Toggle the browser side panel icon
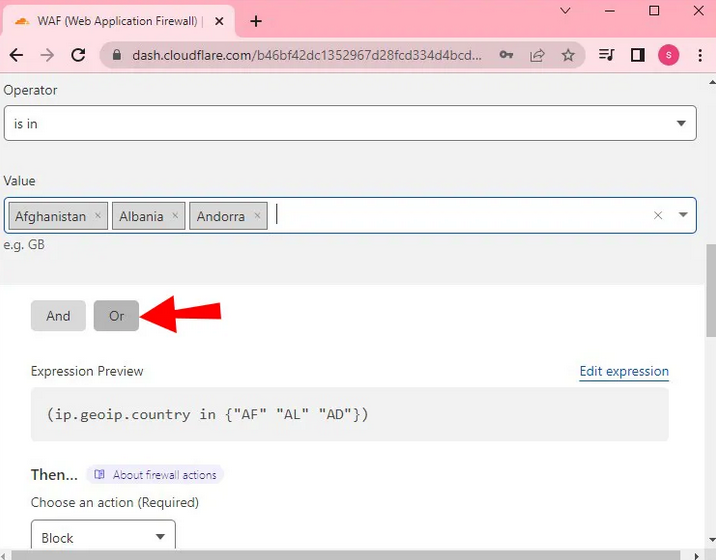Image resolution: width=716 pixels, height=560 pixels. (637, 56)
